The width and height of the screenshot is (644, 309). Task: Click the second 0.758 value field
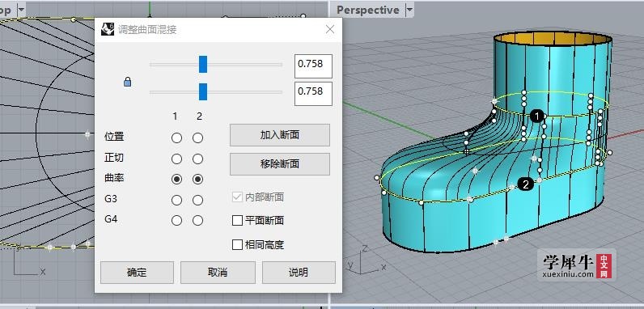(313, 94)
